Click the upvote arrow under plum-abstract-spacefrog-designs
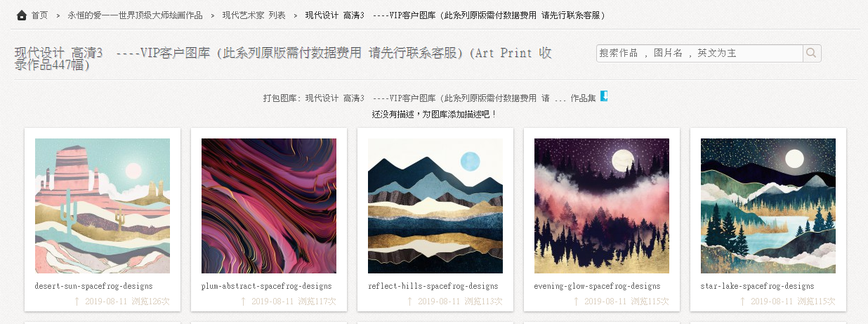 (x=244, y=302)
